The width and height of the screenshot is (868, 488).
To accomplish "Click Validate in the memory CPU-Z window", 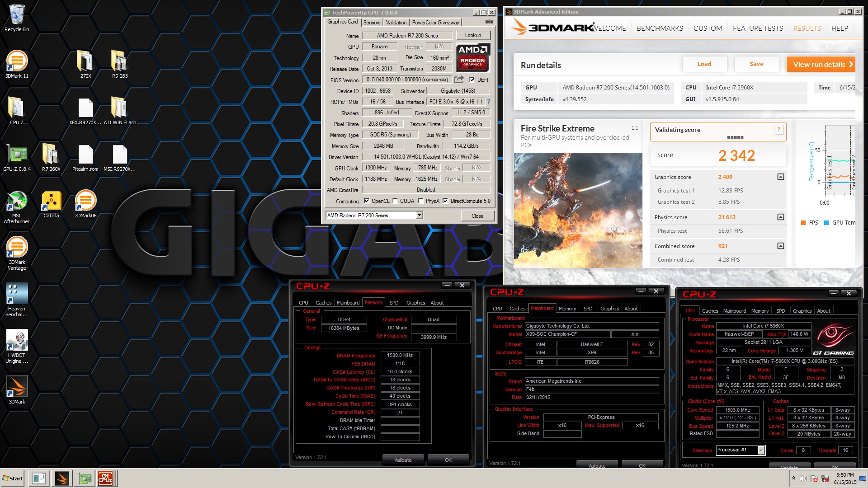I will tap(403, 460).
